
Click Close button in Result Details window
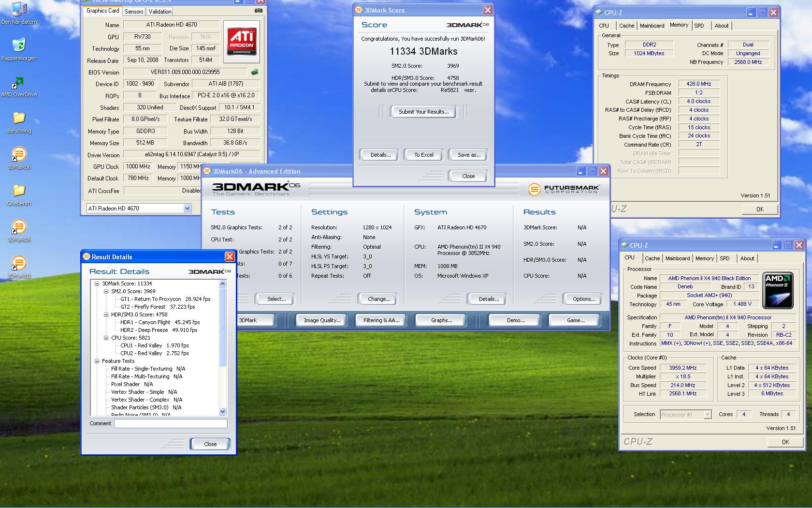210,444
